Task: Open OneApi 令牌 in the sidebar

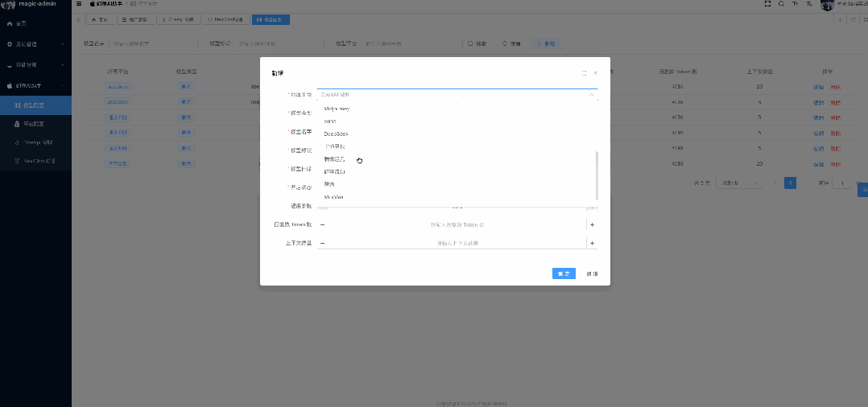Action: [x=35, y=142]
